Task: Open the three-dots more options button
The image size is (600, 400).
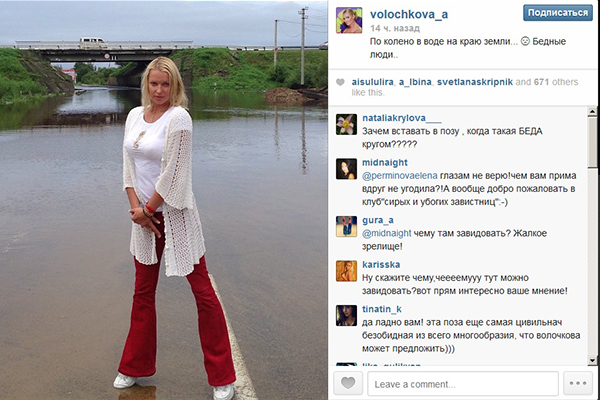Action: point(578,383)
